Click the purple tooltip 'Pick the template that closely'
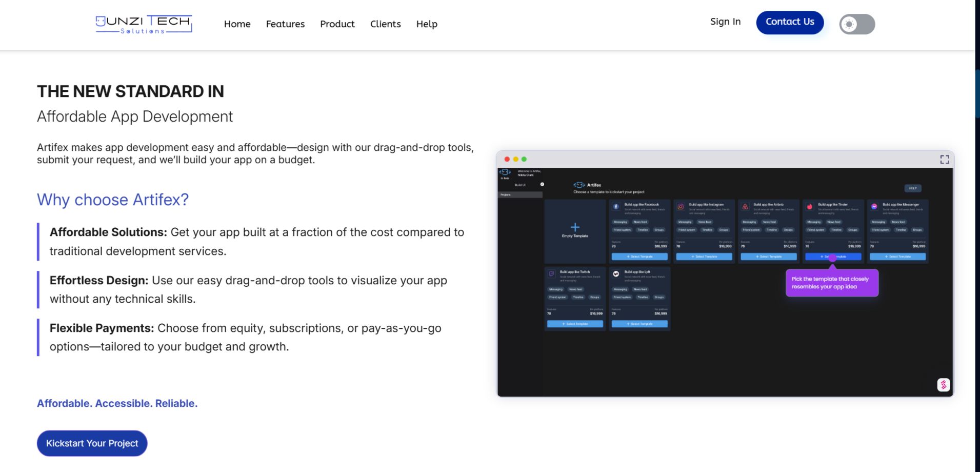 pos(832,283)
